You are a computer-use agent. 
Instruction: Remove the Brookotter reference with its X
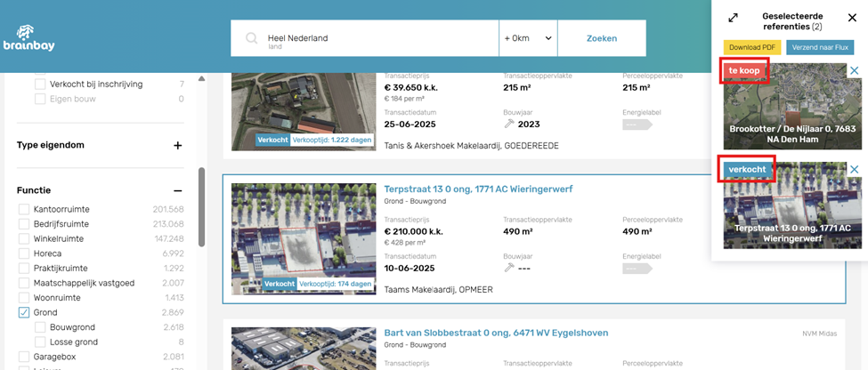(854, 70)
